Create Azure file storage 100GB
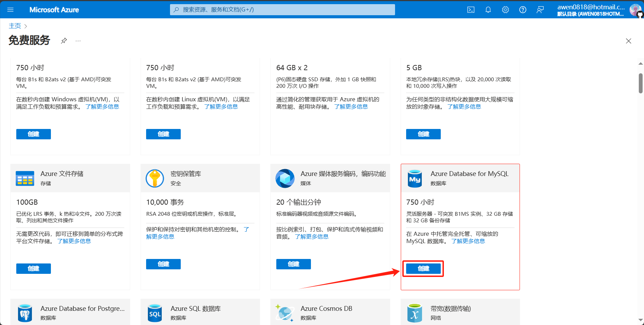 click(x=34, y=269)
